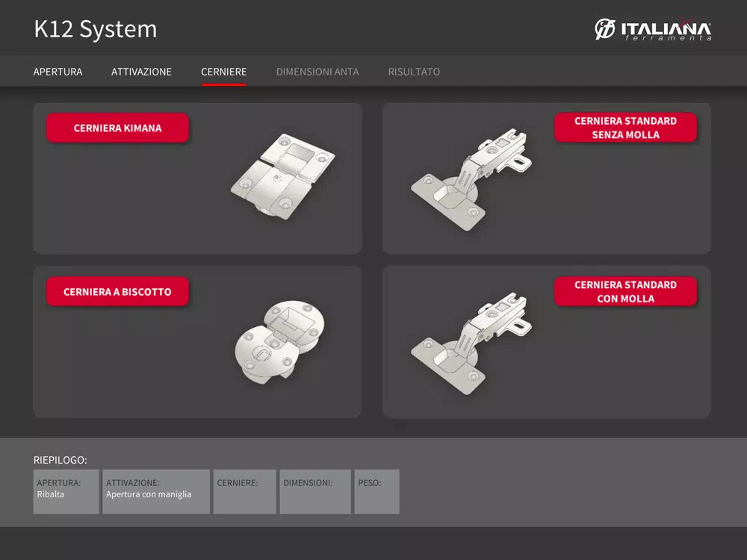Viewport: 747px width, 560px height.
Task: Choose CERNIERA STANDARD SENZA MOLLA button
Action: click(x=625, y=128)
